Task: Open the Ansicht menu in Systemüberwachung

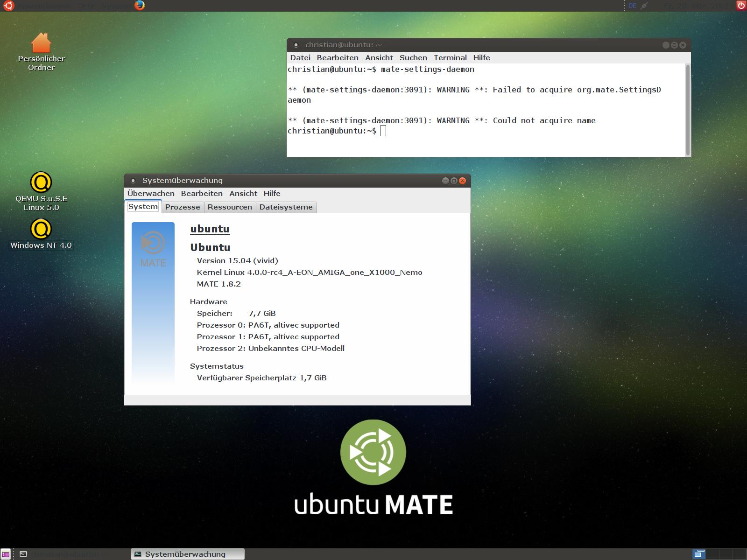Action: (x=243, y=193)
